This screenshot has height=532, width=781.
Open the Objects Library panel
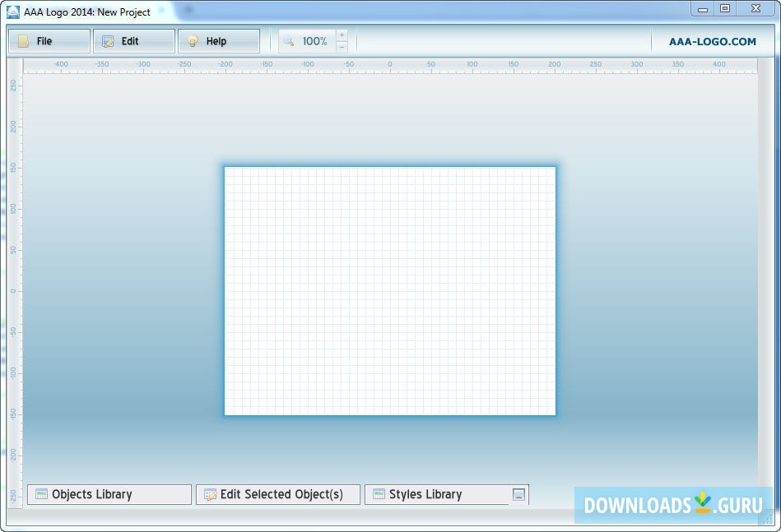(109, 494)
